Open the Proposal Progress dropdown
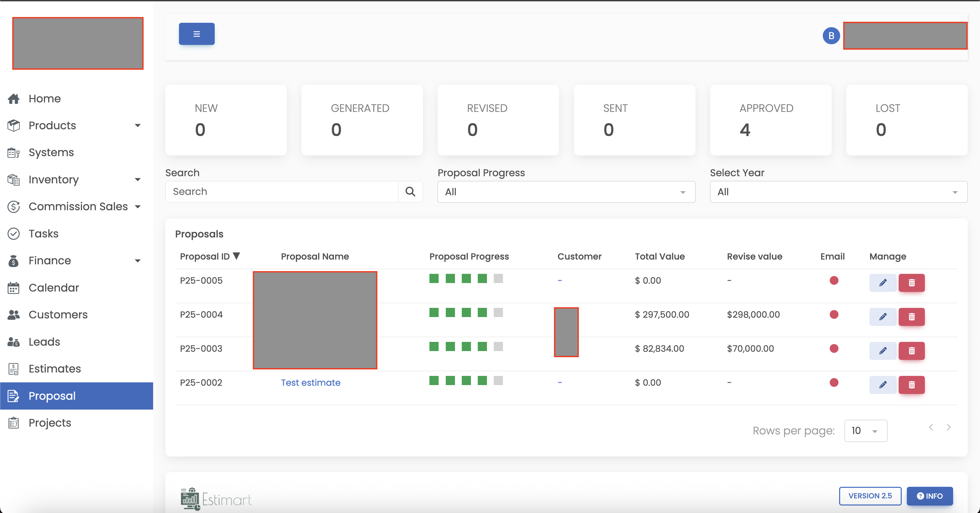The image size is (980, 513). tap(566, 192)
